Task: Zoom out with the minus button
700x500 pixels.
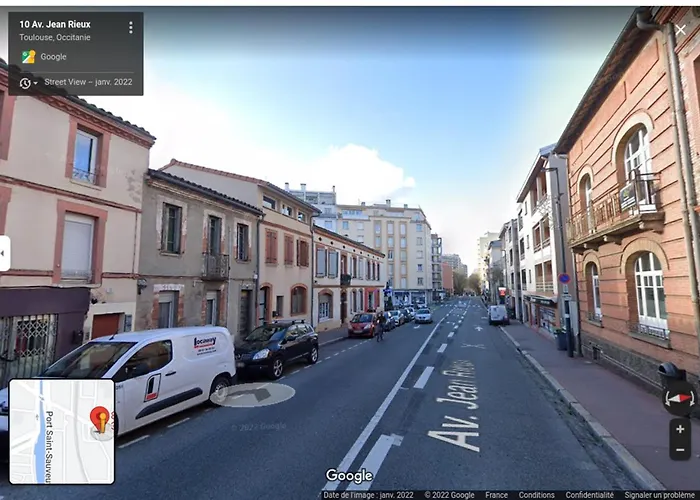Action: click(680, 450)
